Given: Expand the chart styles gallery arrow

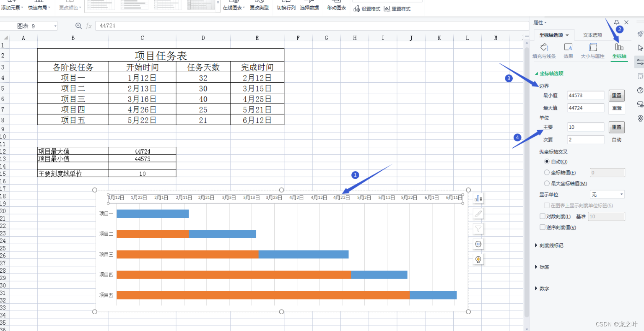Looking at the screenshot, I should 218,3.
